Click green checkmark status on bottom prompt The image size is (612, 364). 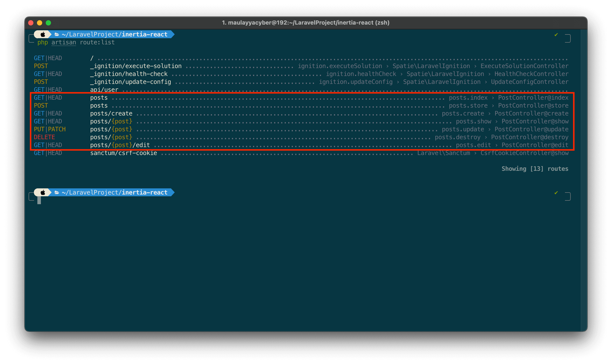[x=556, y=193]
